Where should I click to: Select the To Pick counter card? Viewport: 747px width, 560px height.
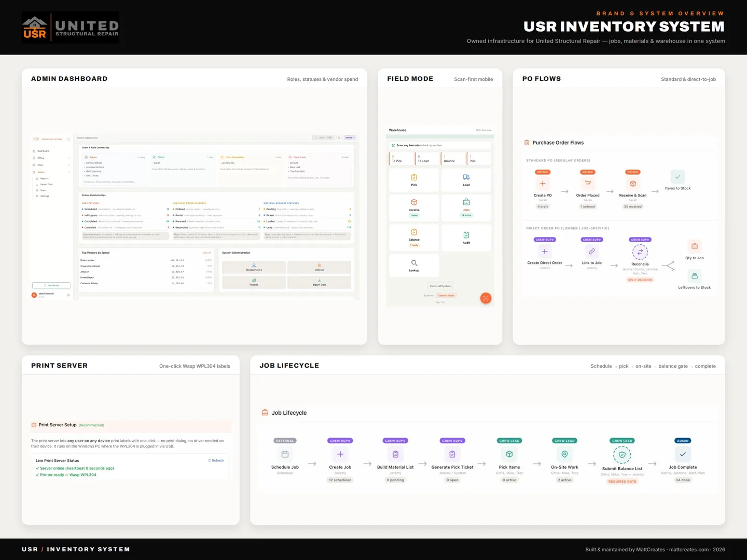(x=401, y=159)
